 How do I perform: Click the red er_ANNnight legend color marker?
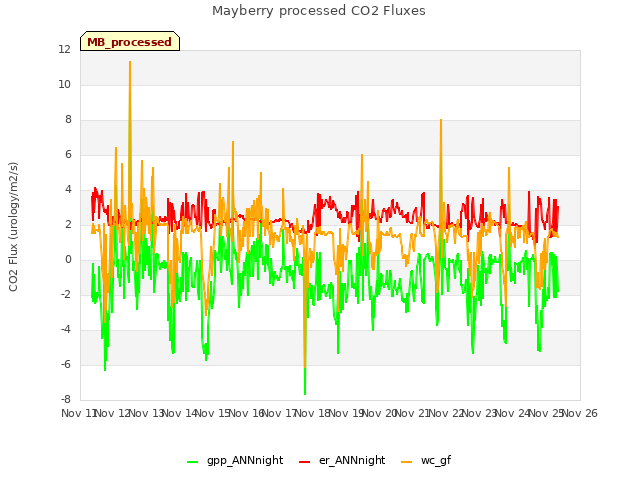pyautogui.click(x=304, y=462)
